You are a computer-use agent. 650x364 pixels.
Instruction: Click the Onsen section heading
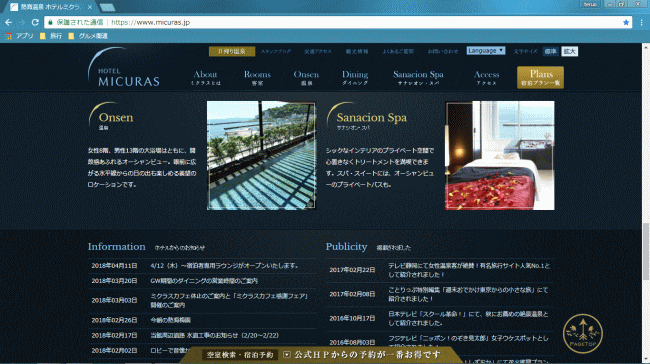click(x=116, y=118)
